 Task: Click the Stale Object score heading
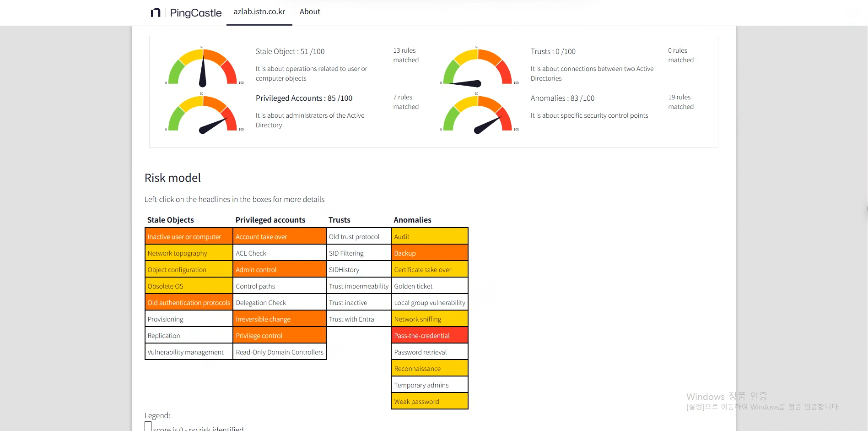290,52
